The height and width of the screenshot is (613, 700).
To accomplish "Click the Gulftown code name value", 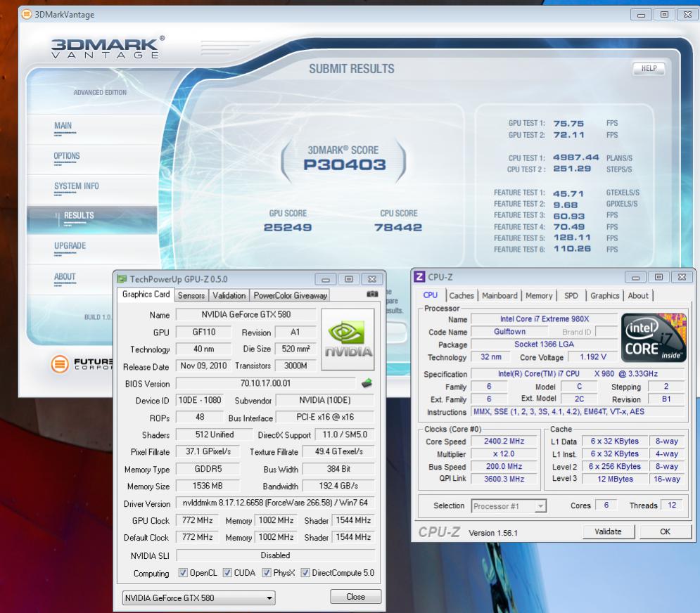I will (509, 332).
